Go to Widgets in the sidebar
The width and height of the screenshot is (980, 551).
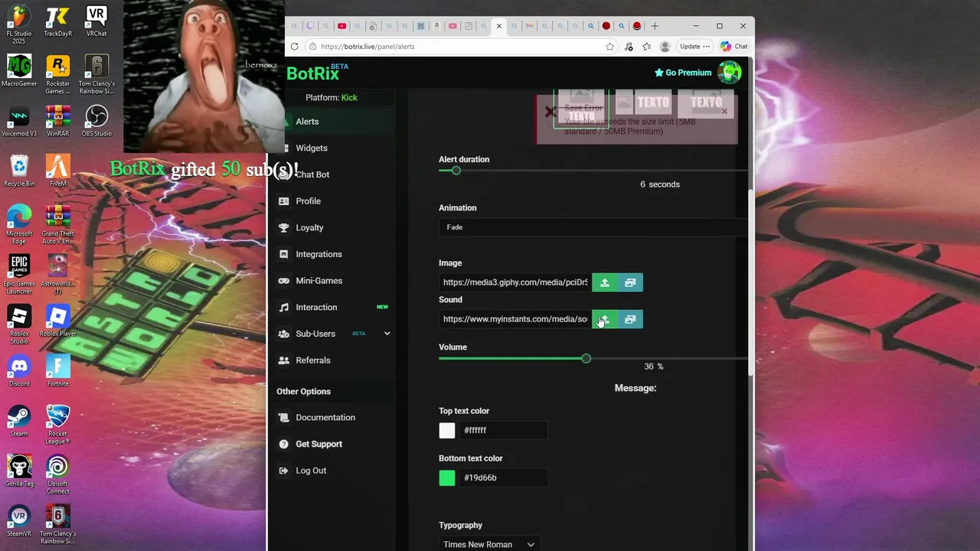pyautogui.click(x=311, y=148)
